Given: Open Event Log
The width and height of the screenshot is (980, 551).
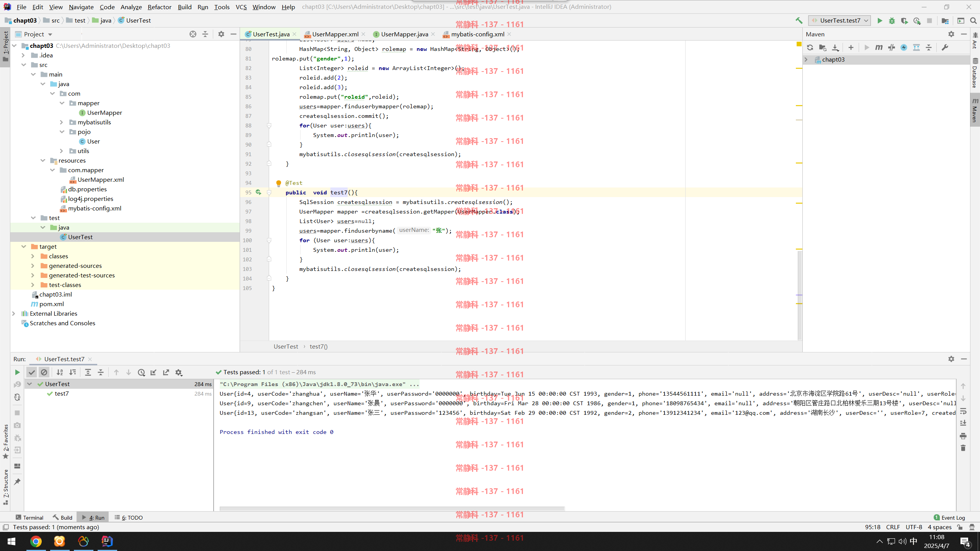Looking at the screenshot, I should 950,517.
